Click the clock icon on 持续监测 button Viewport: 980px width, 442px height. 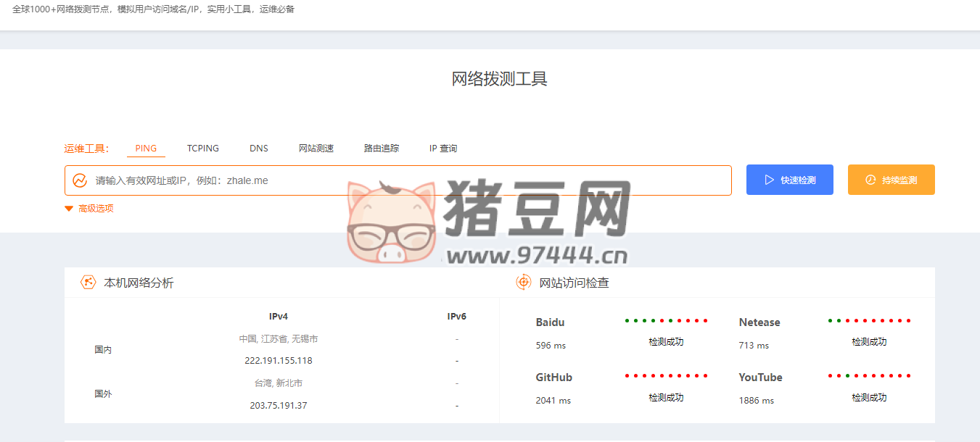pos(870,179)
